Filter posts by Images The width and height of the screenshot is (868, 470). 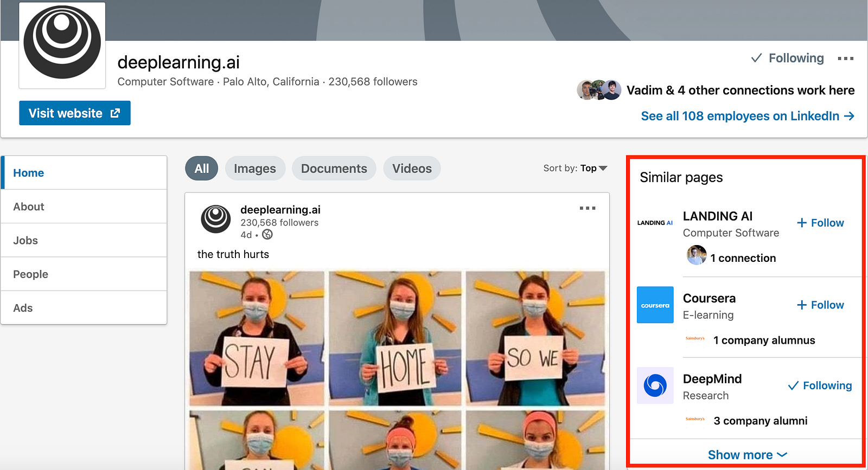point(255,169)
